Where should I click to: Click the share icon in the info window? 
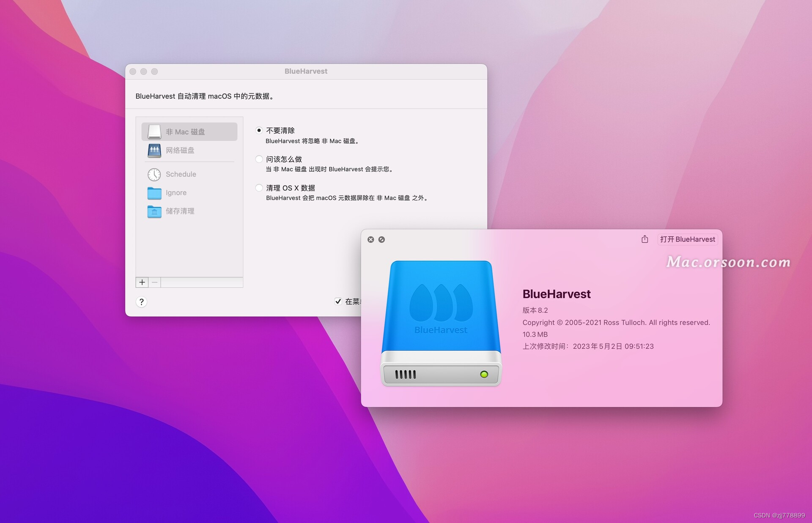644,239
